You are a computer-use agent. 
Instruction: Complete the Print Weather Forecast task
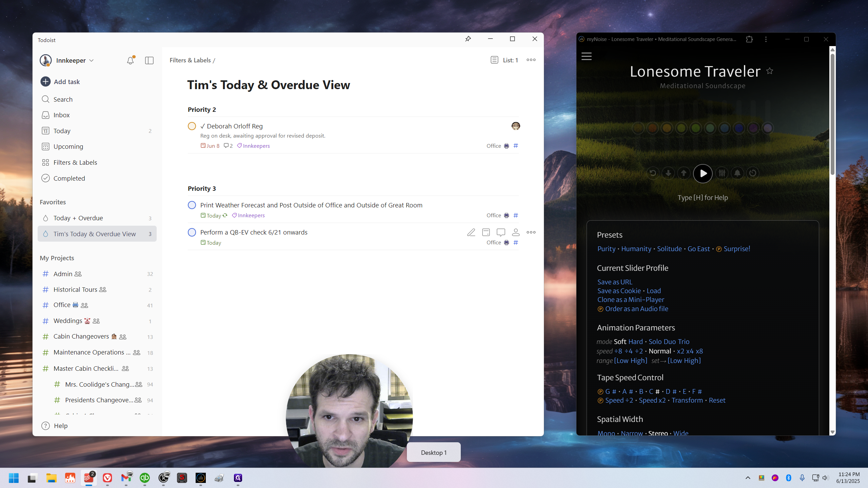tap(192, 205)
